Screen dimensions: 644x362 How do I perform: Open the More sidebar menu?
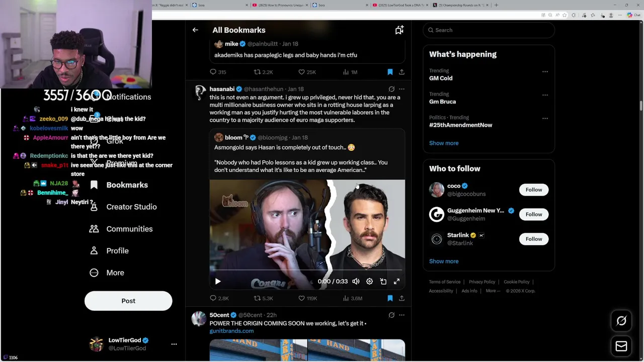pos(107,273)
